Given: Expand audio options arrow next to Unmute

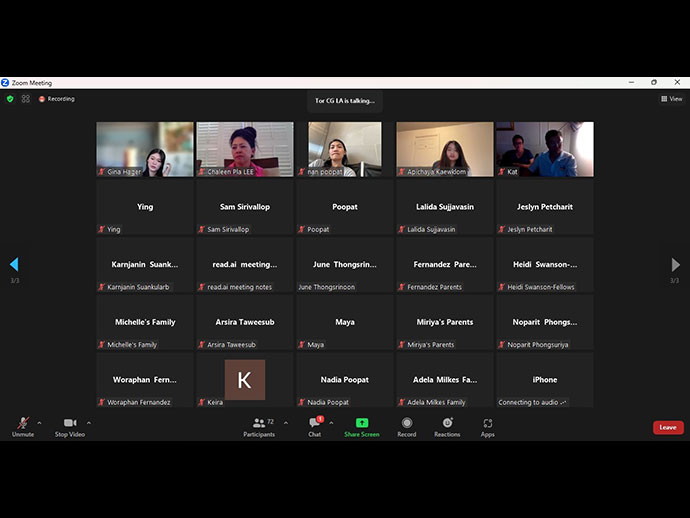Looking at the screenshot, I should click(x=39, y=422).
